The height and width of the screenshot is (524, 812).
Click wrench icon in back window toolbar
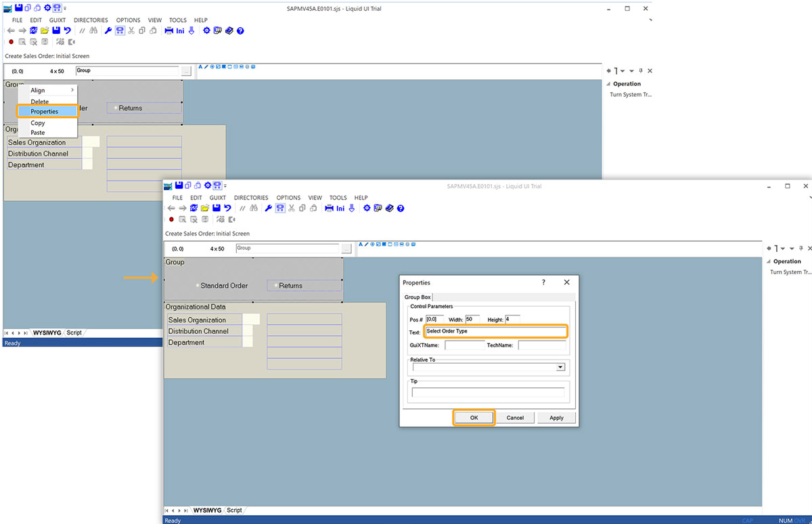tap(108, 30)
